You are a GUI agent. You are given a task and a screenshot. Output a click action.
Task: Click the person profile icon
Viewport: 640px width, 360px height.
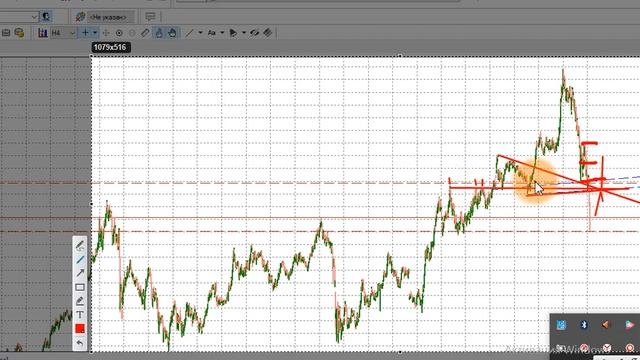(46, 17)
